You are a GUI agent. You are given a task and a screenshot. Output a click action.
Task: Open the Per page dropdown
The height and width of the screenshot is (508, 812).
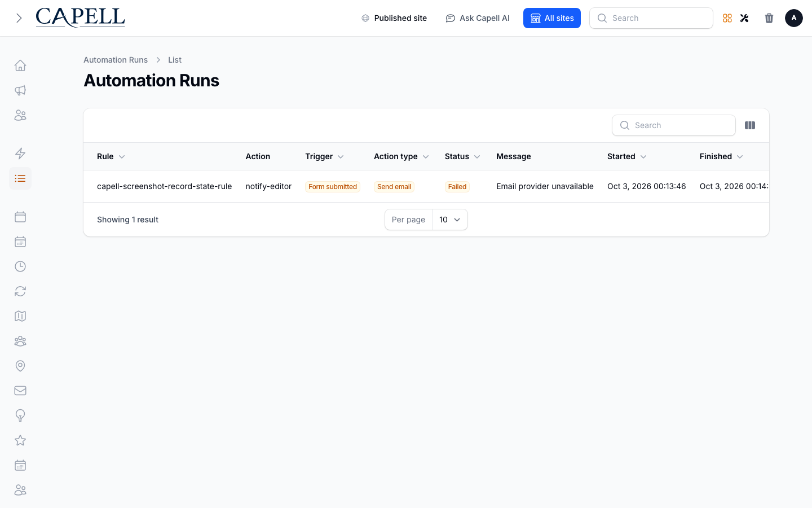point(450,220)
